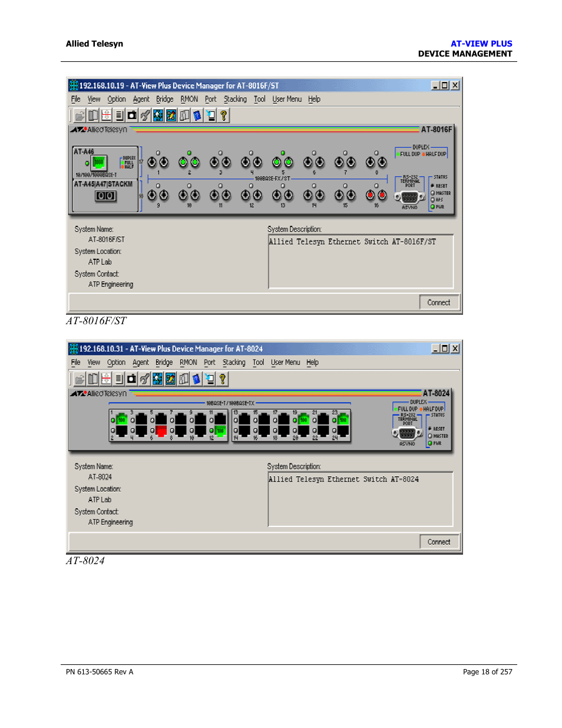
Task: Open the Agent menu in AT-8016F/ST window
Action: (x=141, y=99)
